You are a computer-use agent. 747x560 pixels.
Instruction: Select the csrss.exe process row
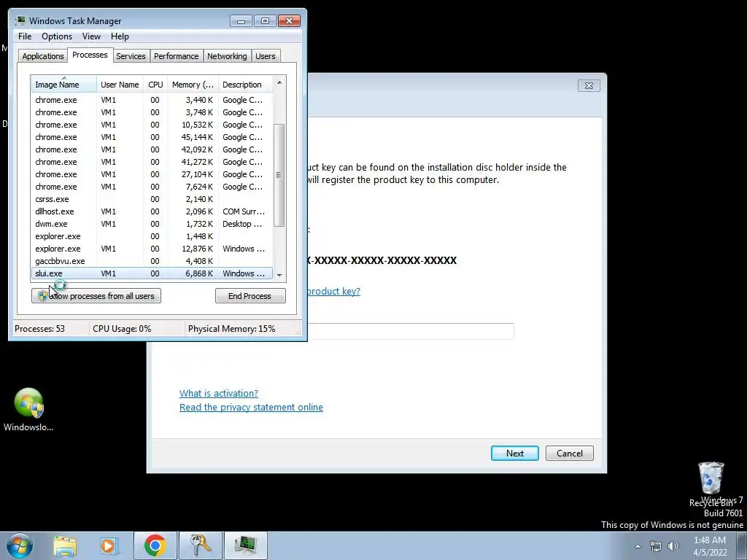(152, 199)
